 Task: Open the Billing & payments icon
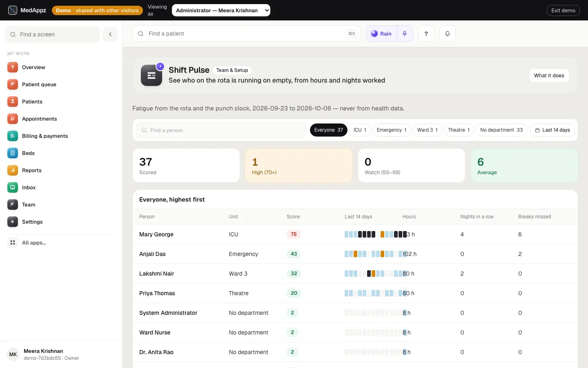[13, 136]
